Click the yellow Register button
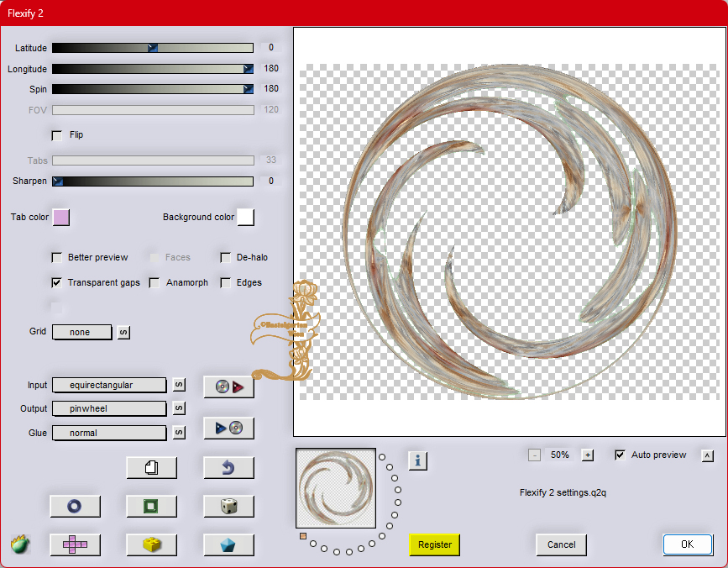The height and width of the screenshot is (568, 728). point(435,544)
